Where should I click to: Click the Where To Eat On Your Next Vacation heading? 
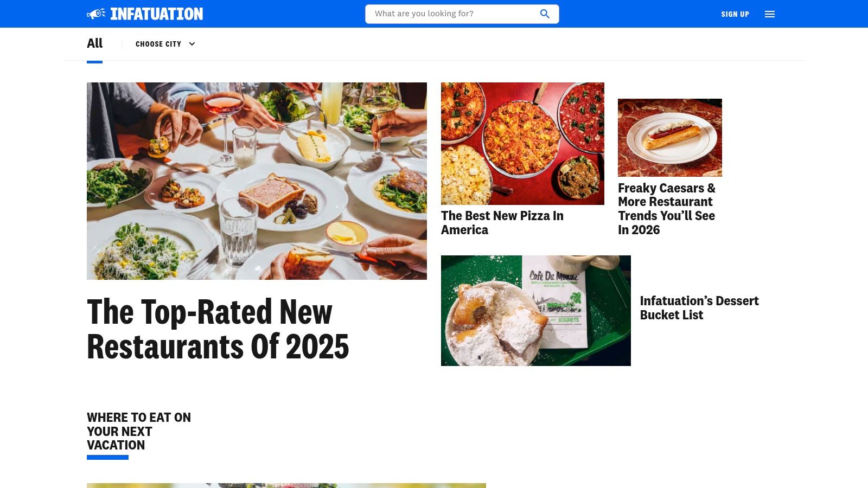click(139, 431)
